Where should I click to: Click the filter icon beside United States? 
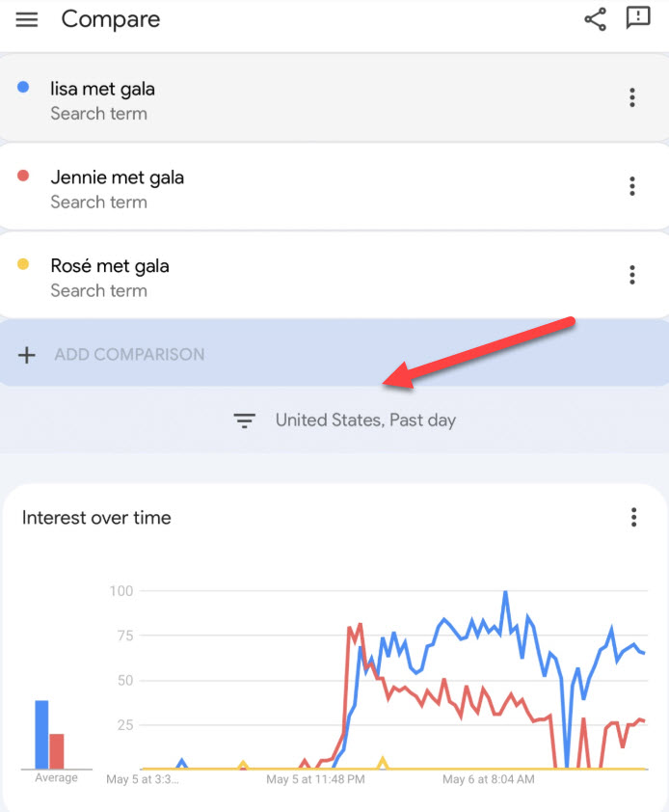[244, 420]
